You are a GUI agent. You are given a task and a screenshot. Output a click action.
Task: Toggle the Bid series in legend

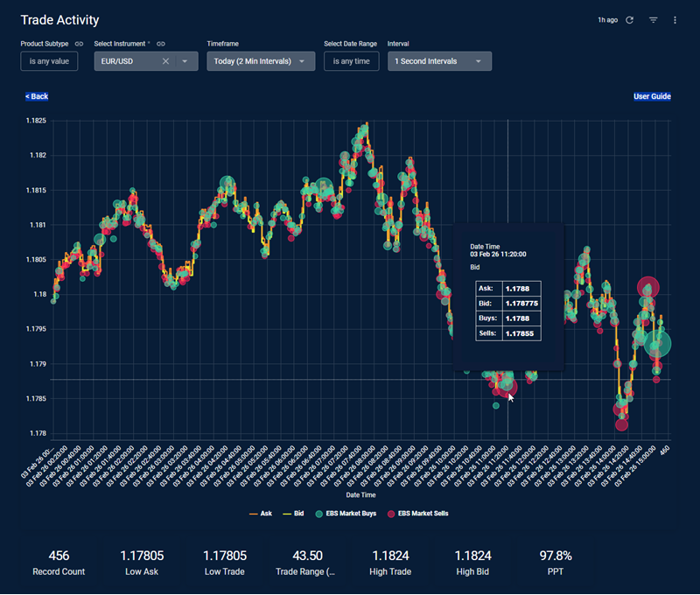(293, 514)
